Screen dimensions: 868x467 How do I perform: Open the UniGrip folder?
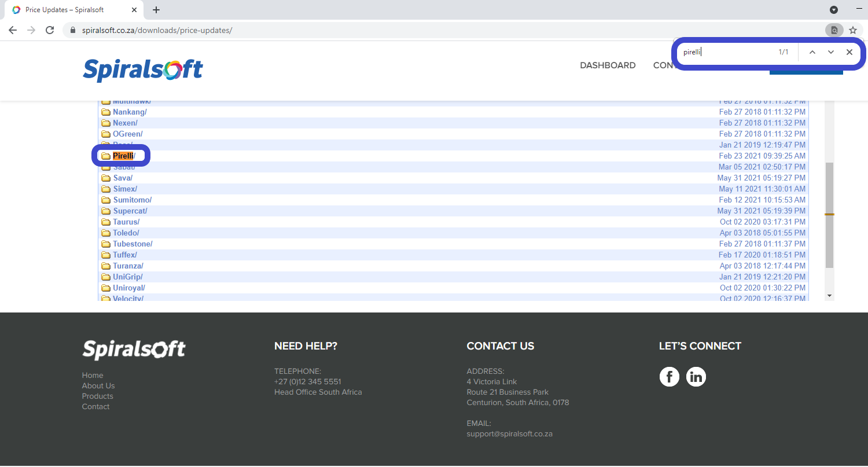128,277
